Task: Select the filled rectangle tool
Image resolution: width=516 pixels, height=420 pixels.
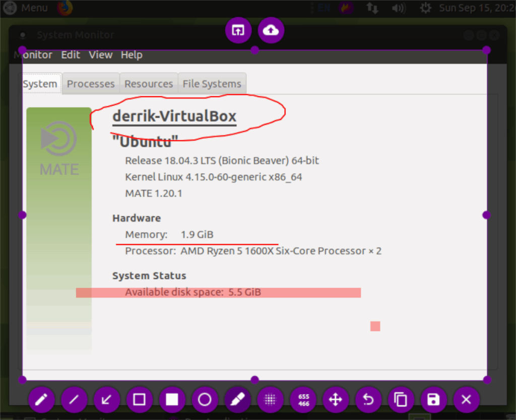Action: point(172,400)
